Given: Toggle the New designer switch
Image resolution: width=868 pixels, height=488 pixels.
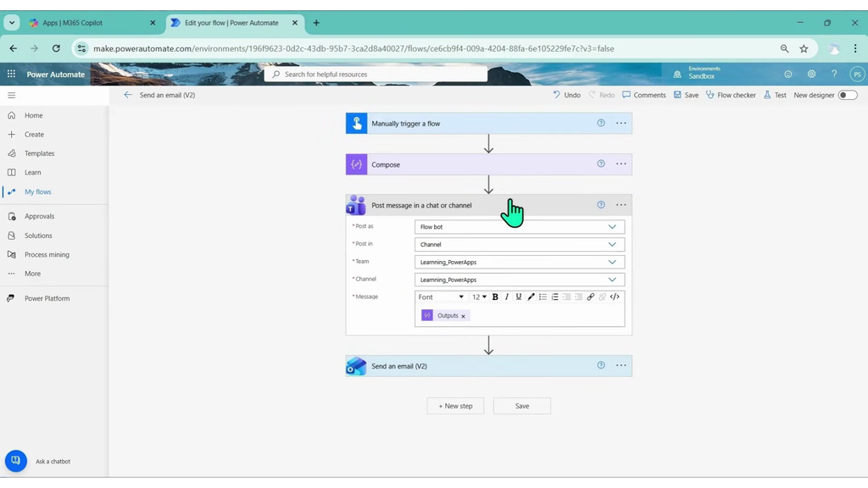Looking at the screenshot, I should click(x=847, y=95).
